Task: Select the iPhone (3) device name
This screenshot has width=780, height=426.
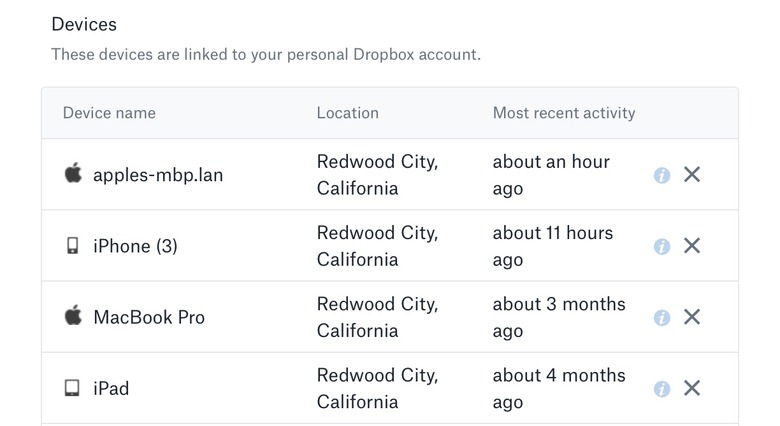Action: point(135,246)
